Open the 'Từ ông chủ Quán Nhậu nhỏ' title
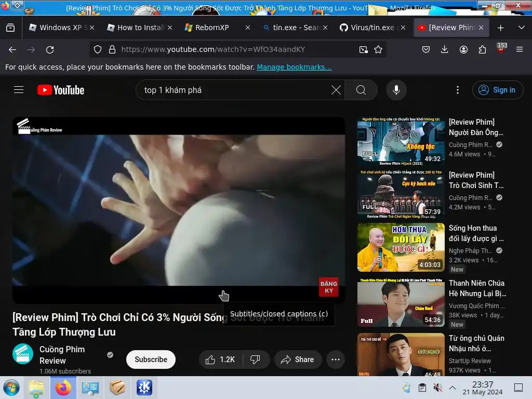Screen dimensions: 532x399 point(476,343)
